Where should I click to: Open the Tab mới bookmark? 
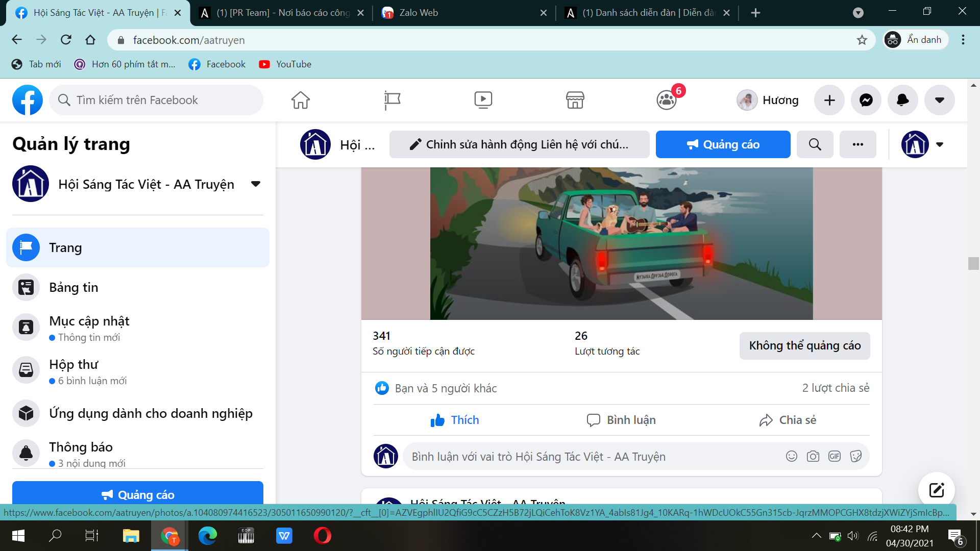(36, 64)
